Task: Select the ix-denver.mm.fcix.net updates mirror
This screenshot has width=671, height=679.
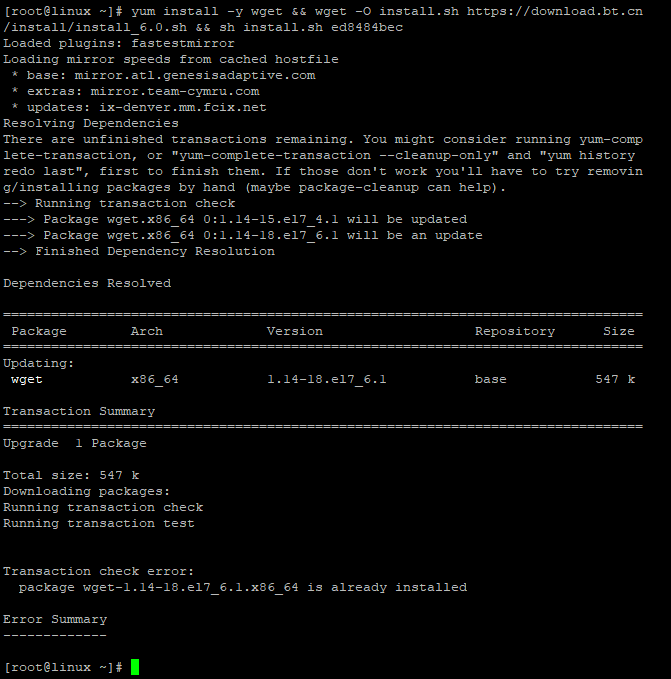Action: (186, 107)
